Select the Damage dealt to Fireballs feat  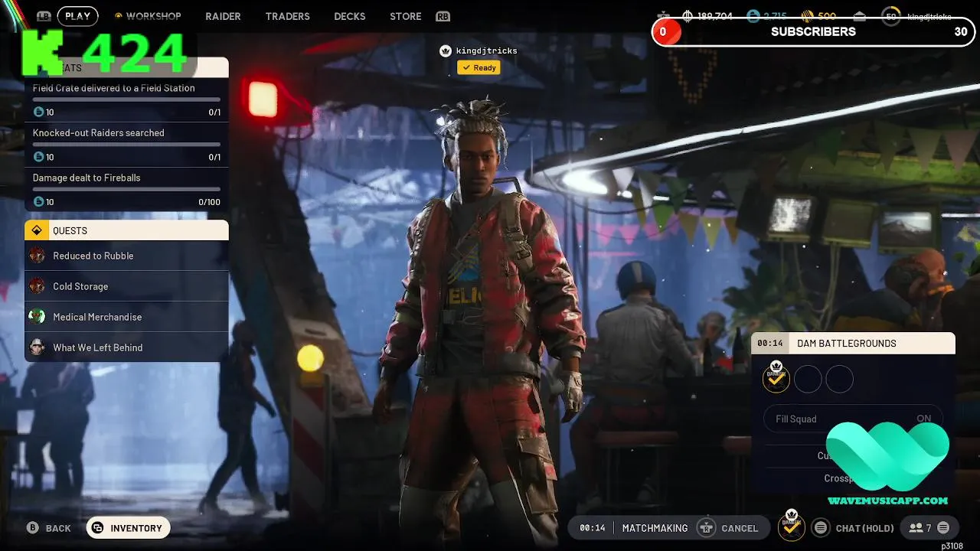click(126, 189)
